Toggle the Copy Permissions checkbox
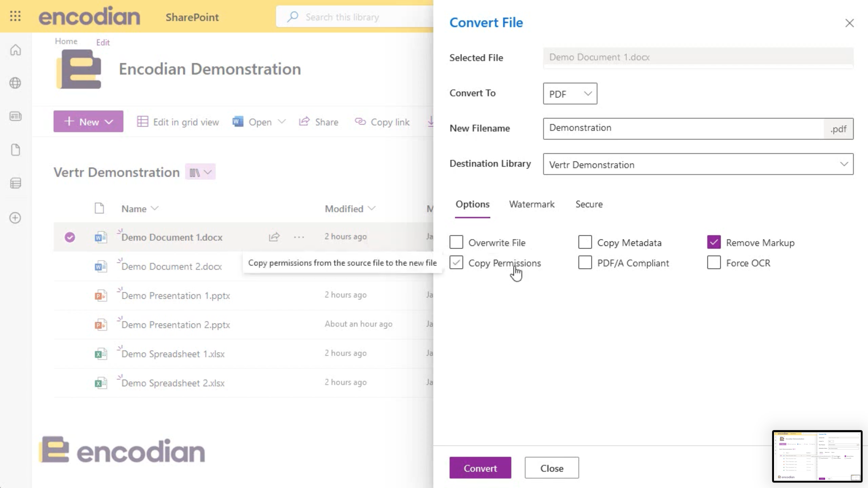This screenshot has height=488, width=868. coord(456,263)
